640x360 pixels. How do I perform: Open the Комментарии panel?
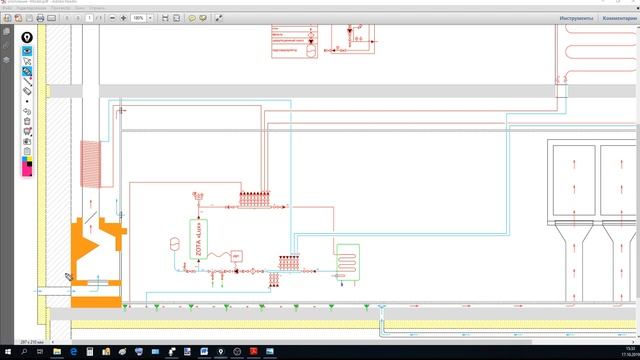(619, 18)
